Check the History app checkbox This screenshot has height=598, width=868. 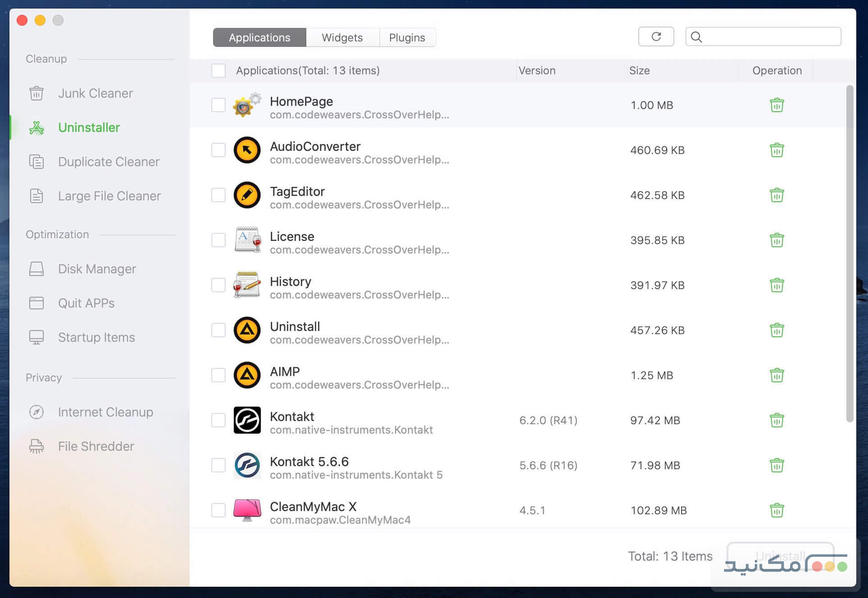click(218, 285)
